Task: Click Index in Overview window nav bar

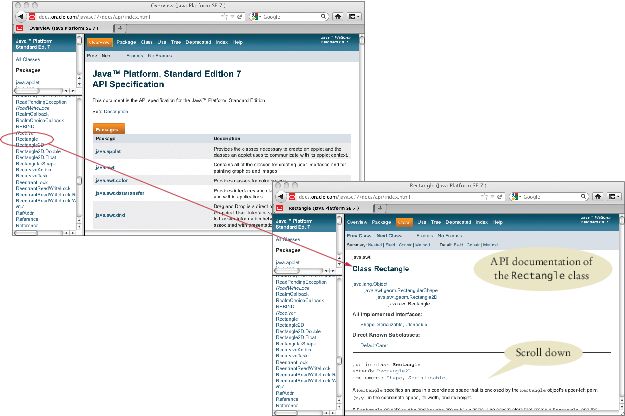Action: coord(222,42)
